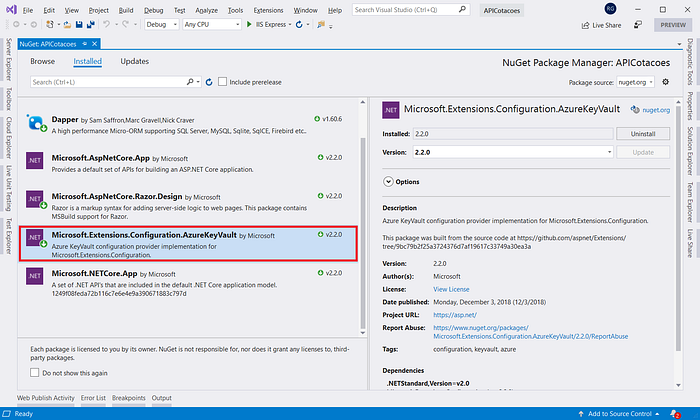This screenshot has height=420, width=700.
Task: Check the Do not show this again box
Action: [34, 373]
